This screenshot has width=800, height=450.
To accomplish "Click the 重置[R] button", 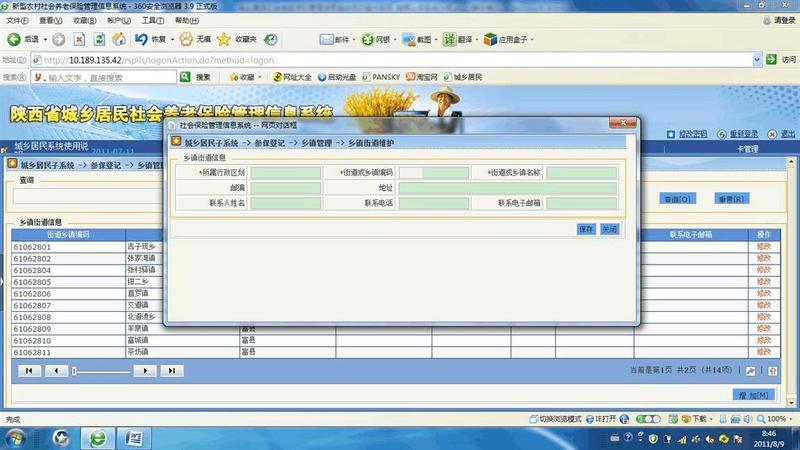I will click(732, 198).
